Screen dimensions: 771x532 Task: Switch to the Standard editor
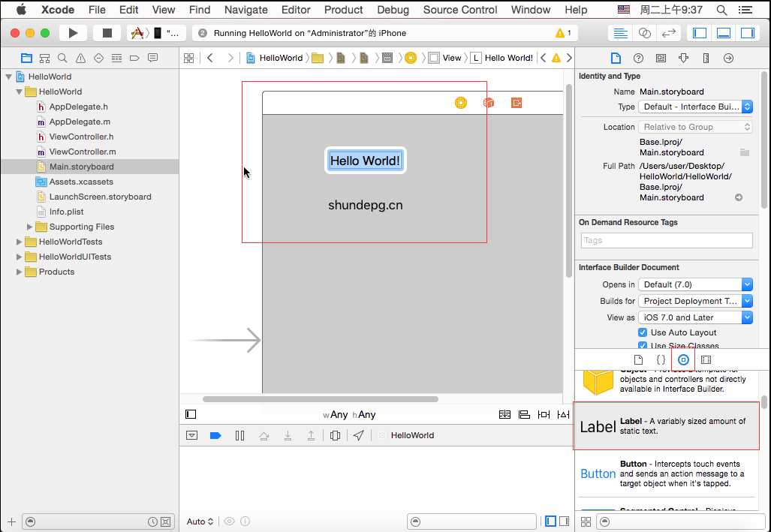point(621,33)
